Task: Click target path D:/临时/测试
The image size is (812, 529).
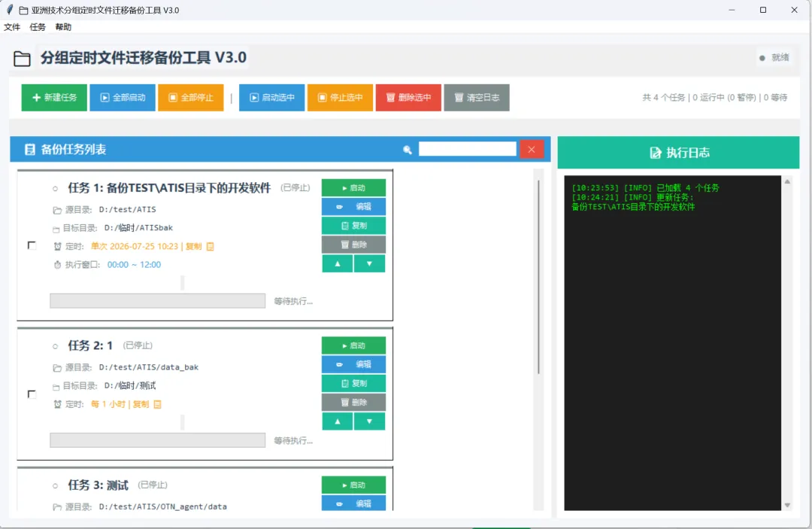Action: pos(130,385)
